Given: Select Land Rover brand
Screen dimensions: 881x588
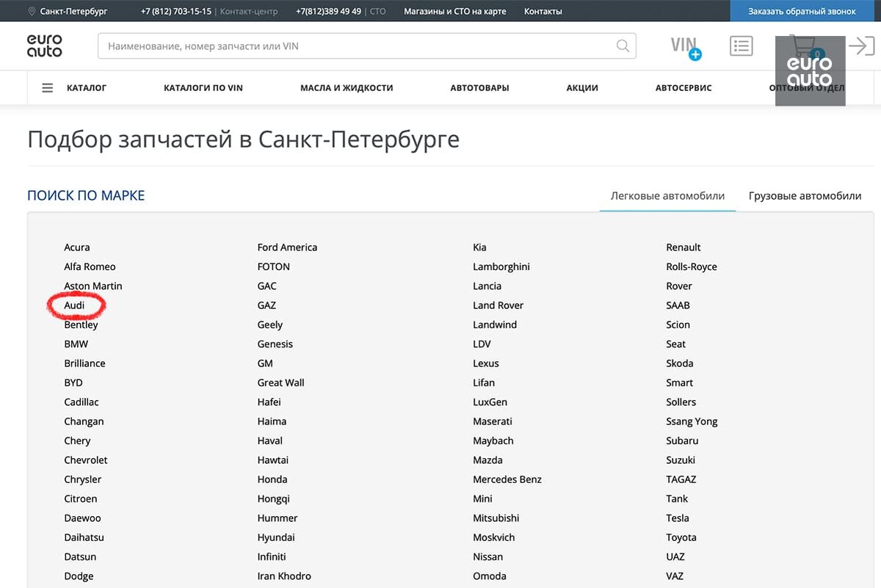Looking at the screenshot, I should coord(498,305).
